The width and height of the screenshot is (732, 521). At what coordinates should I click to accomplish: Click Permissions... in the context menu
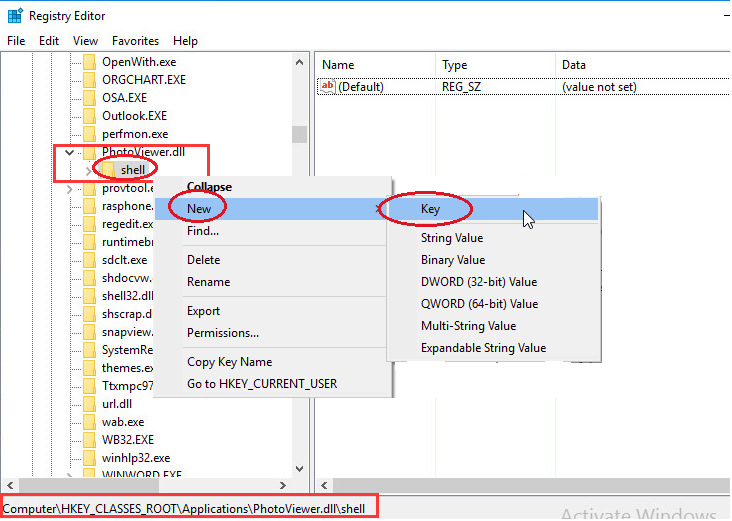point(222,333)
